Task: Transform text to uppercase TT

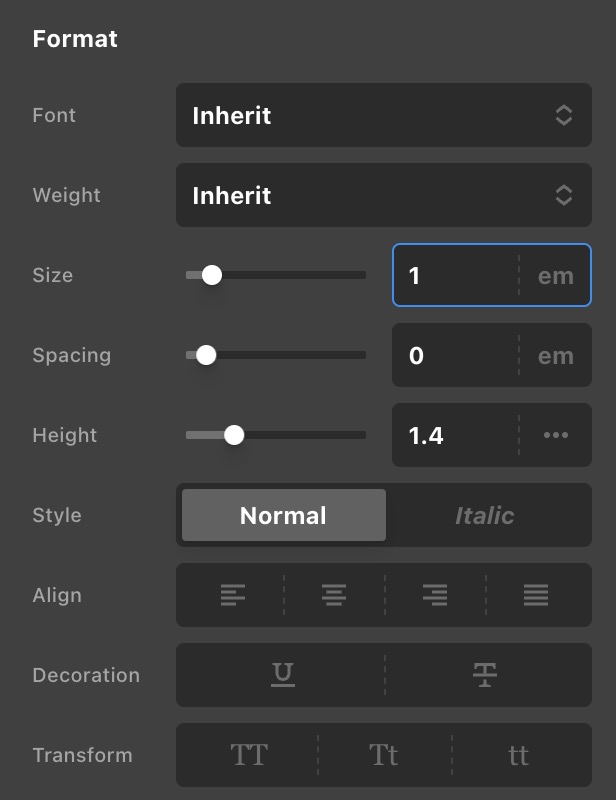Action: click(249, 755)
